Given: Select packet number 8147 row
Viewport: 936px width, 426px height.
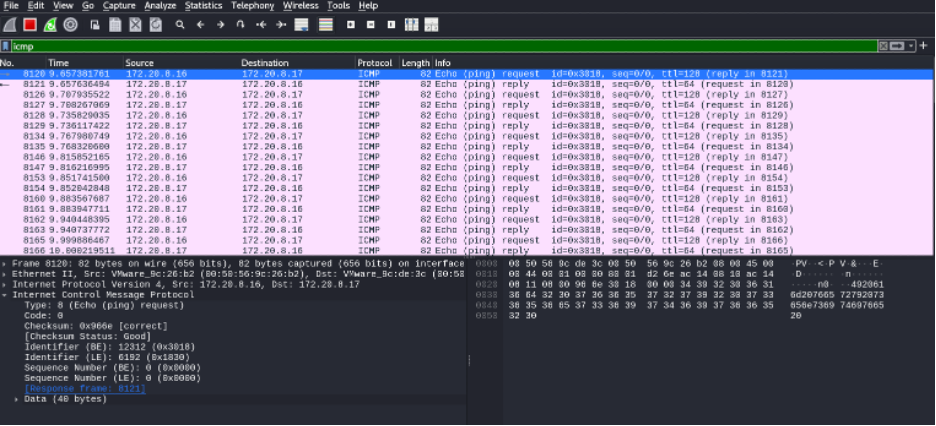Looking at the screenshot, I should click(468, 168).
